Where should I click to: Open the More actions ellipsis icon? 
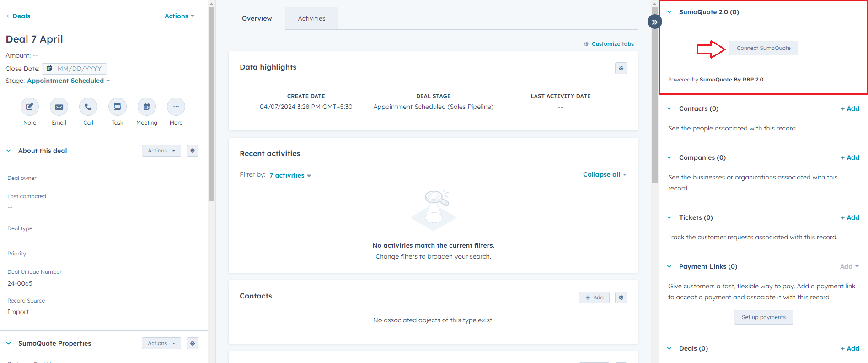pos(176,107)
